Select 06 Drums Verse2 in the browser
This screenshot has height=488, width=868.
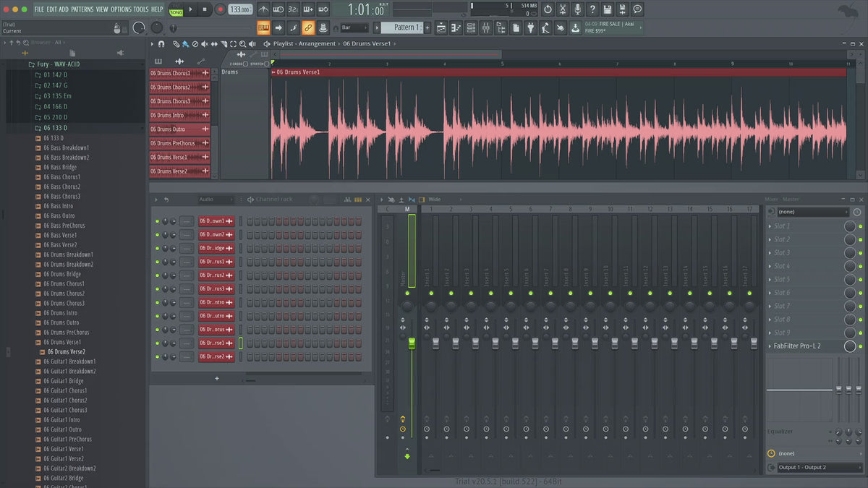coord(67,352)
